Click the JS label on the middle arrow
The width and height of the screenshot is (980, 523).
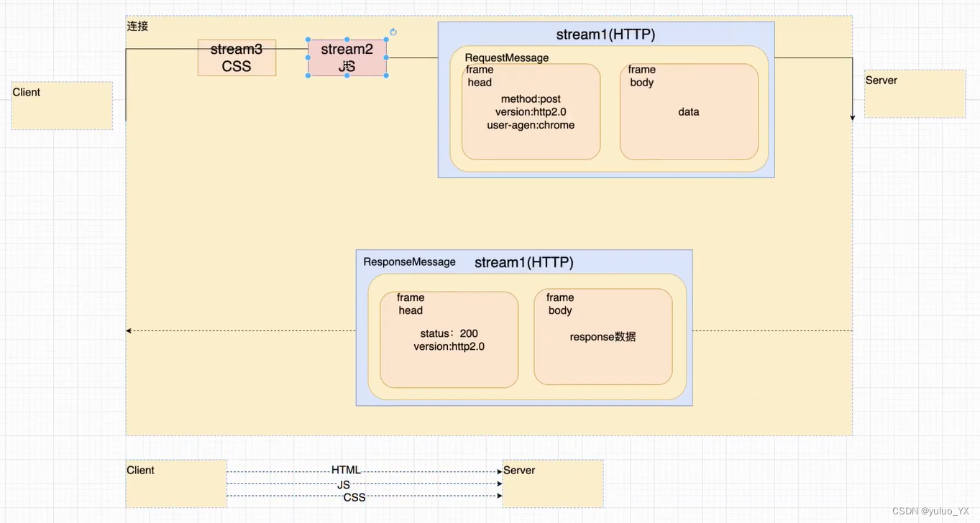coord(344,485)
